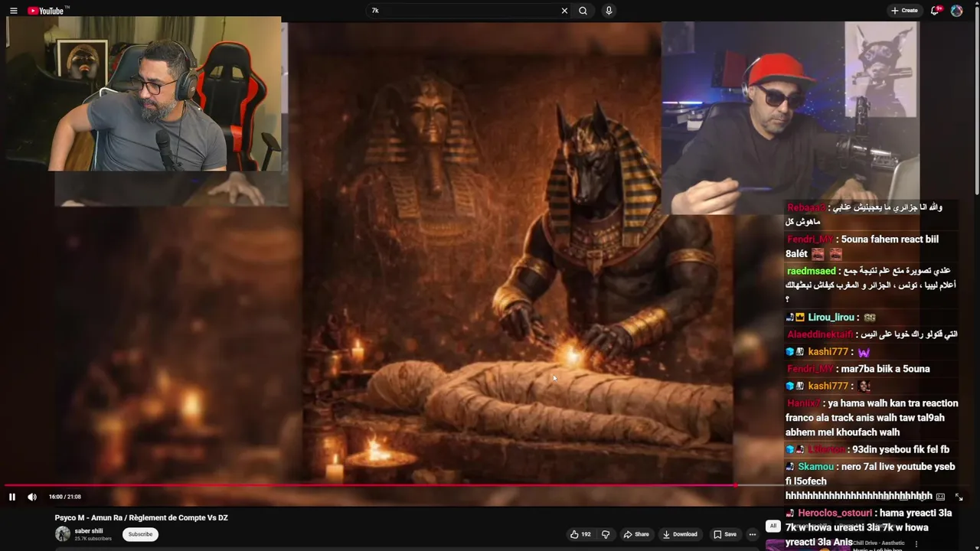
Task: Share this video
Action: tap(636, 534)
